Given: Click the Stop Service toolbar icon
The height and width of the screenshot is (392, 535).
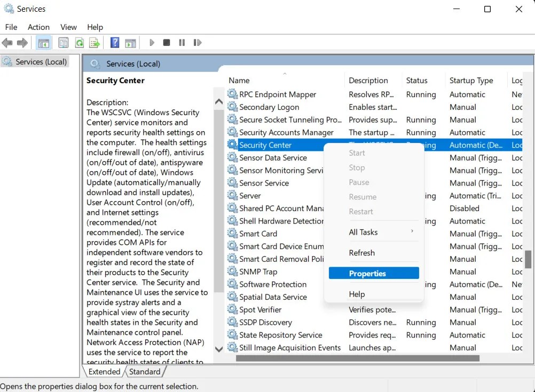Looking at the screenshot, I should coord(166,42).
